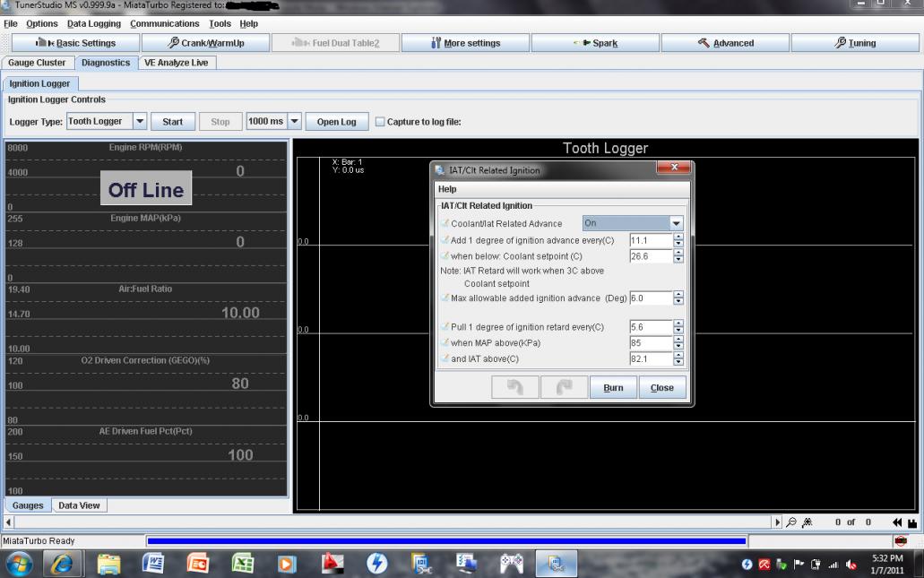Click the horizontal scrollbar right arrow

778,522
